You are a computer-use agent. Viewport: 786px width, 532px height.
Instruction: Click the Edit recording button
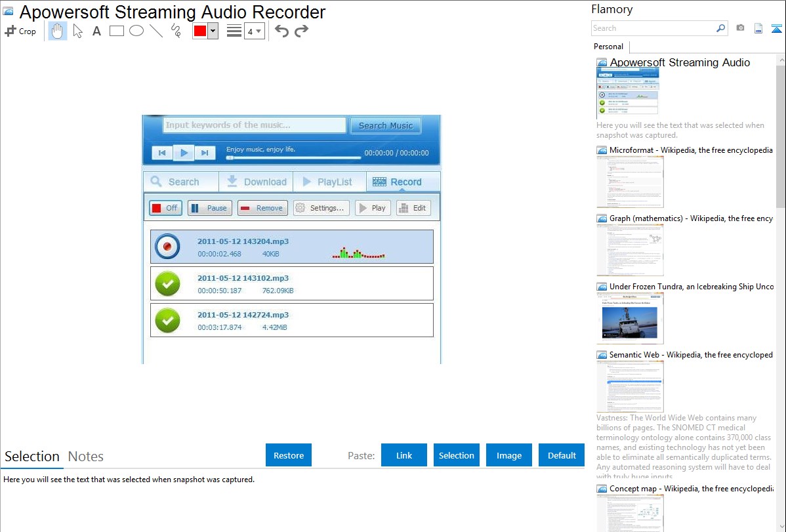413,208
